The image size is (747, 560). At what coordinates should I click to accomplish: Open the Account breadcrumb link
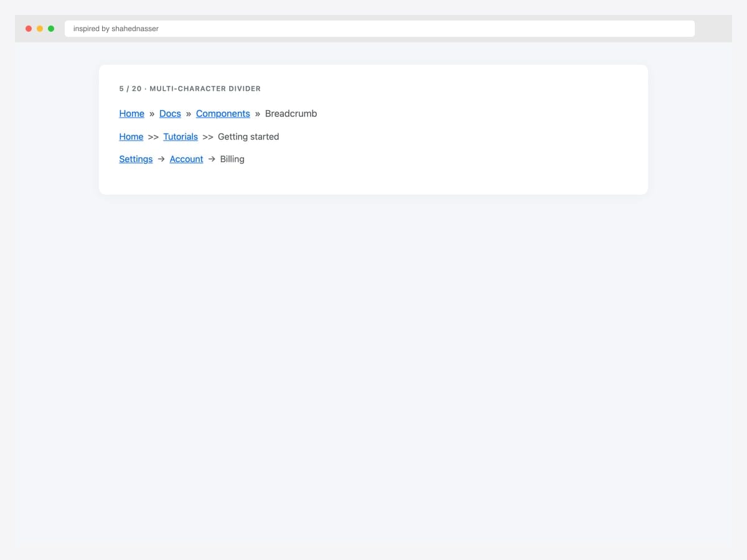pyautogui.click(x=186, y=159)
